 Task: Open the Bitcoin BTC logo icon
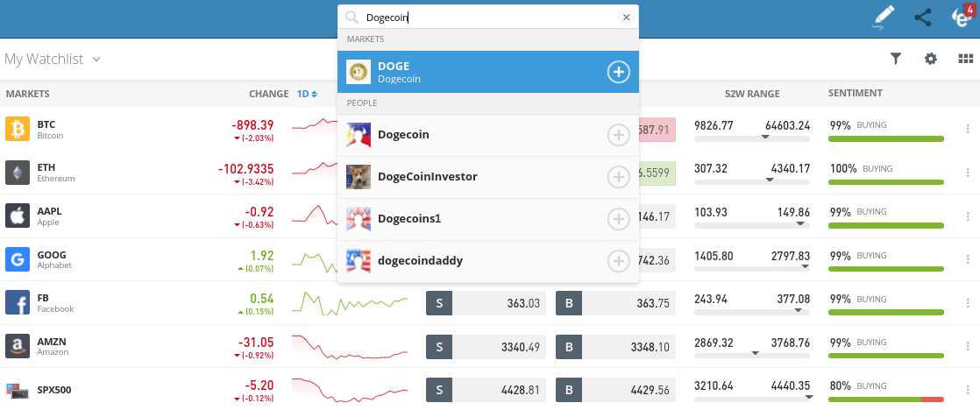tap(18, 129)
